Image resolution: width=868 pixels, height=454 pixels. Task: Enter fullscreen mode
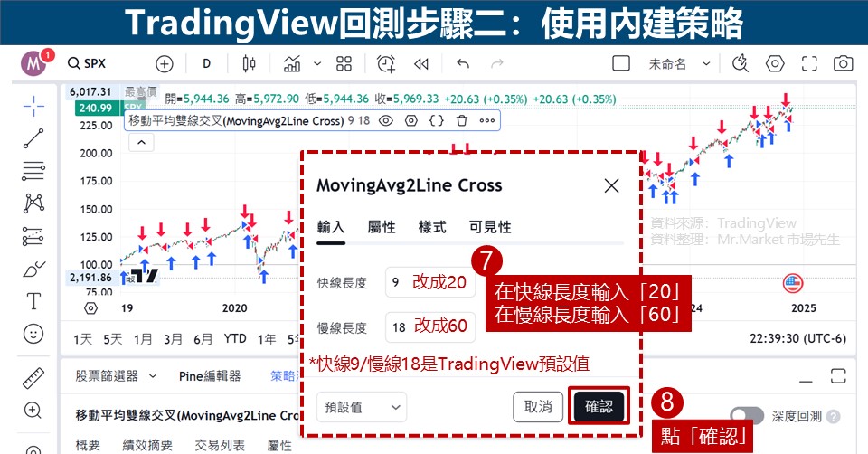coord(809,63)
